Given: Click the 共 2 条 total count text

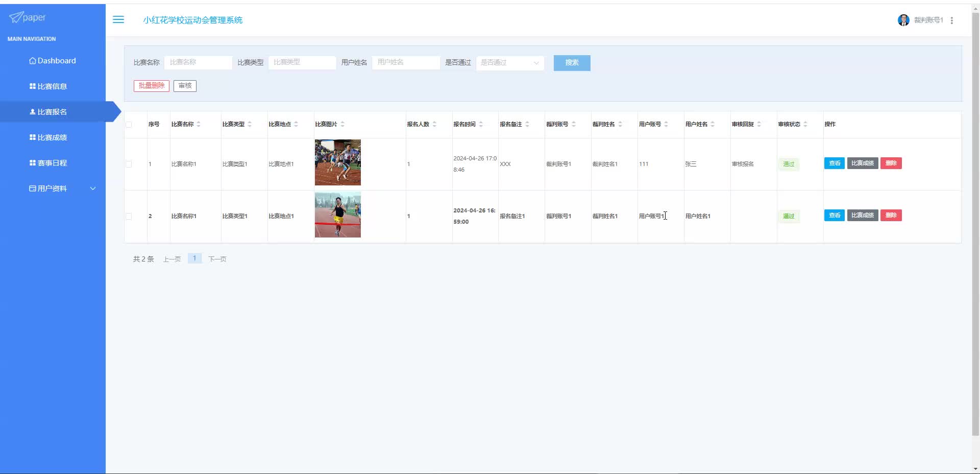Looking at the screenshot, I should coord(143,259).
